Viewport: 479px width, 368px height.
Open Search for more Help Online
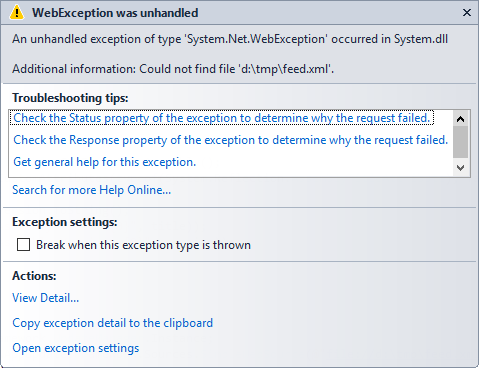point(91,190)
